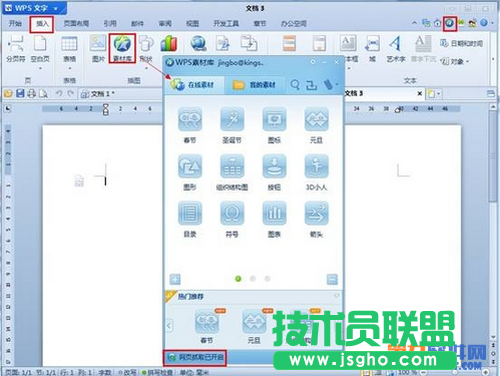Click the minus button in material library
The height and width of the screenshot is (376, 500).
[x=332, y=279]
